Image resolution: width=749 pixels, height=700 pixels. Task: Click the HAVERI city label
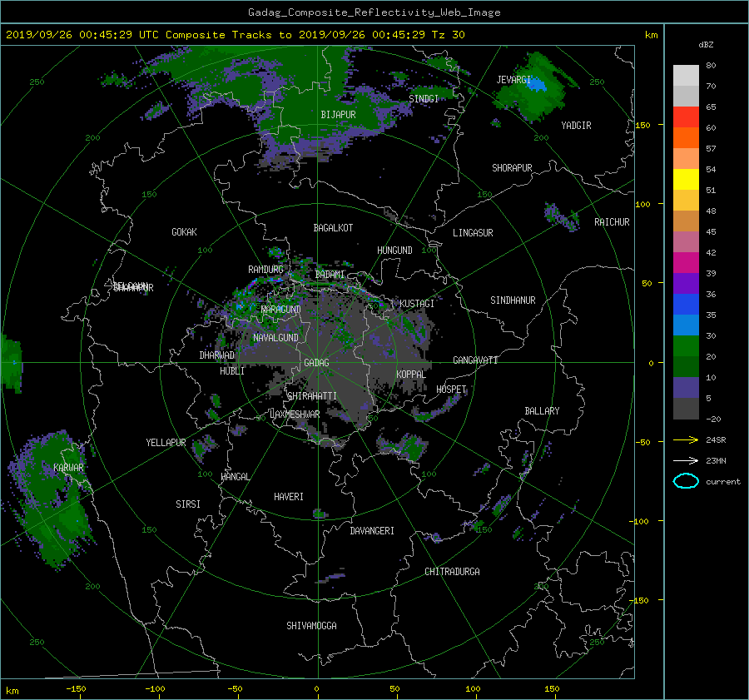(289, 497)
